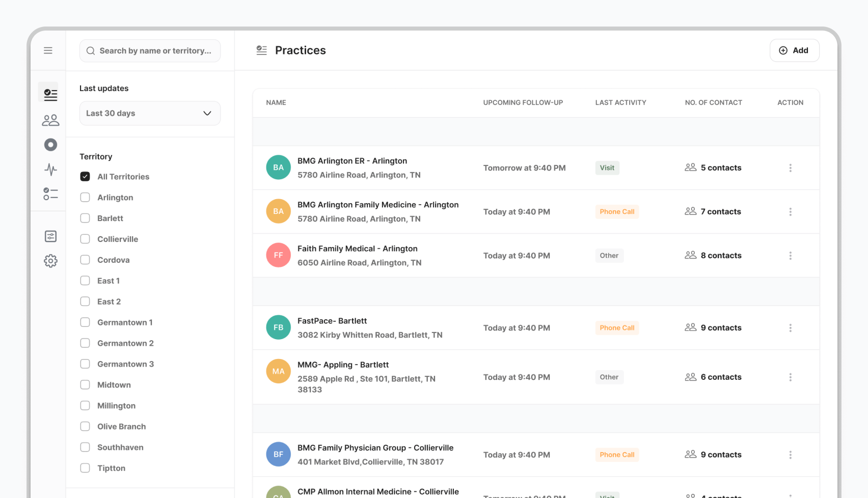Viewport: 868px width, 498px height.
Task: Check the Collierville territory checkbox
Action: click(x=85, y=239)
